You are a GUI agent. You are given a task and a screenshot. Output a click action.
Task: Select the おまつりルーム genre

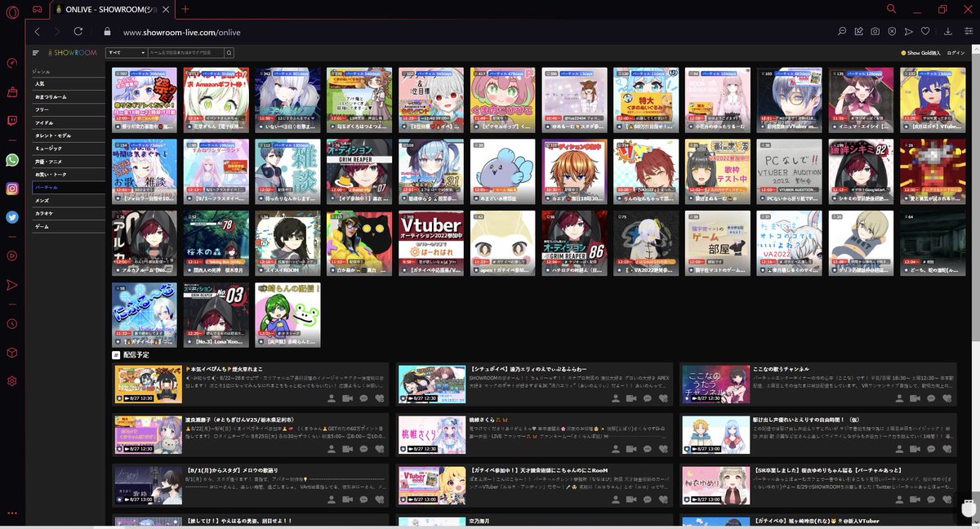point(68,96)
